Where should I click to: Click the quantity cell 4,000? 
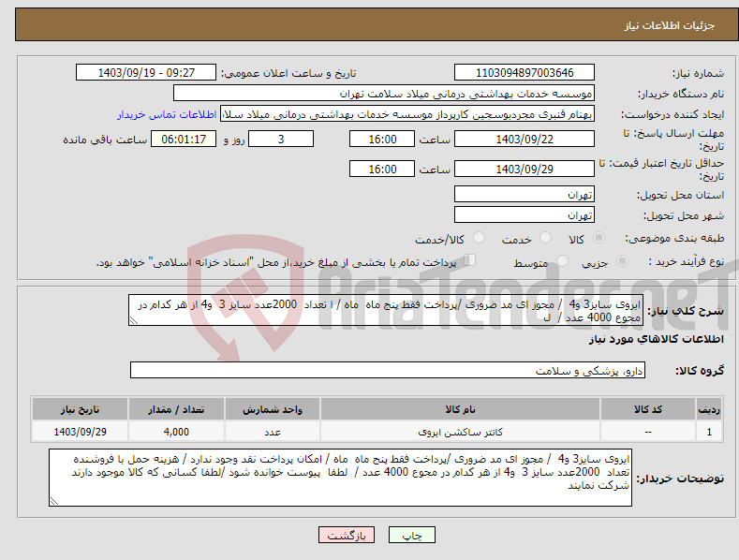click(x=176, y=432)
